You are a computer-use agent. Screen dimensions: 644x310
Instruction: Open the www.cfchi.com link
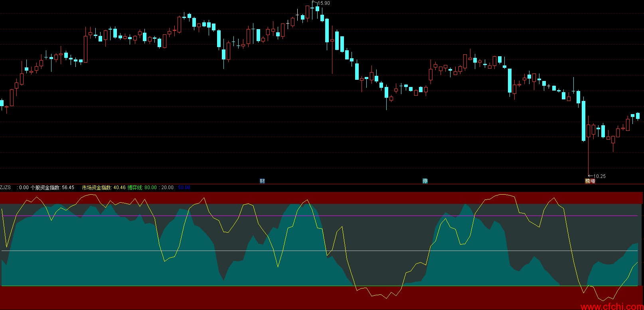(x=612, y=306)
